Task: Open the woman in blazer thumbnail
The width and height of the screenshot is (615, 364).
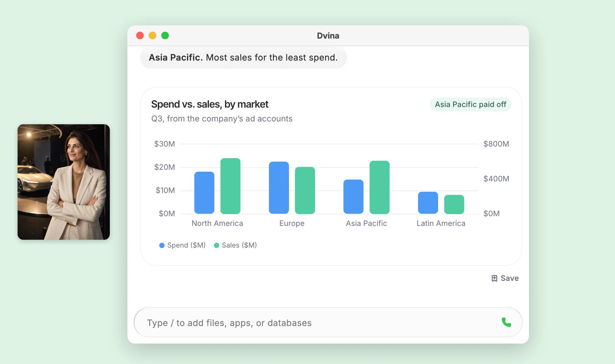Action: tap(64, 182)
